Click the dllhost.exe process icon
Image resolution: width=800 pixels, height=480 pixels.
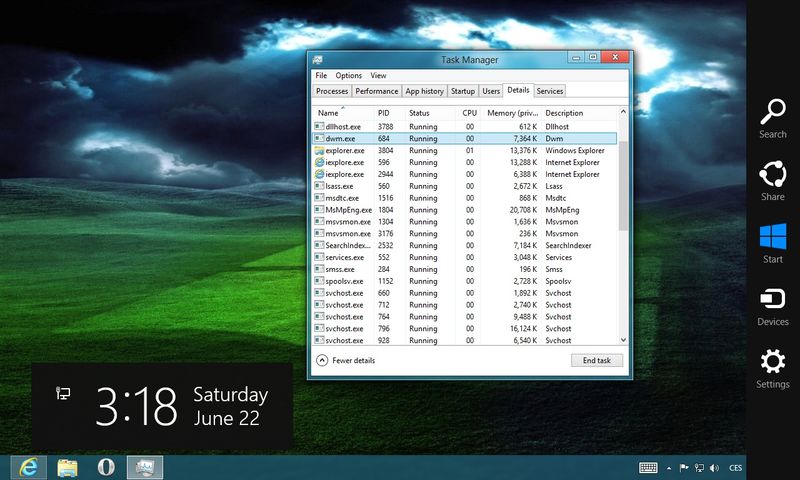319,127
